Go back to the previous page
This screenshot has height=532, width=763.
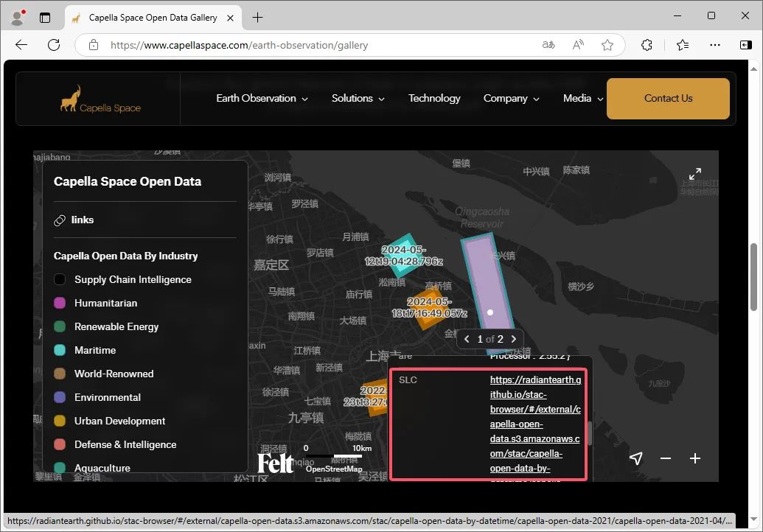pos(21,45)
